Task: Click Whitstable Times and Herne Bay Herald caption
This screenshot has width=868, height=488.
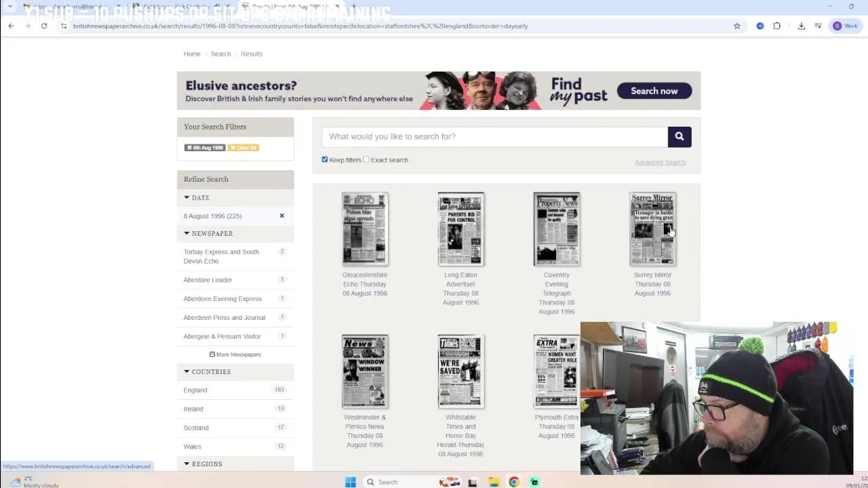Action: (x=460, y=436)
